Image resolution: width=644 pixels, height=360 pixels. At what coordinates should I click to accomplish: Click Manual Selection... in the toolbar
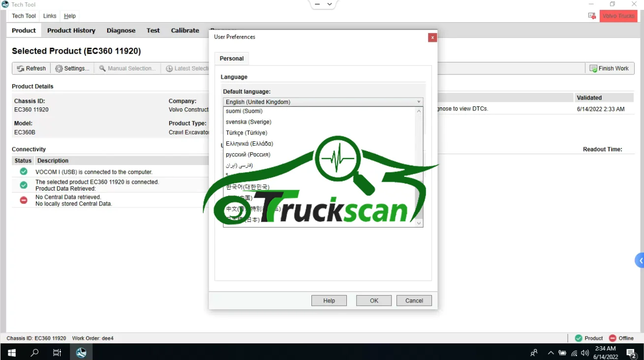pos(127,68)
